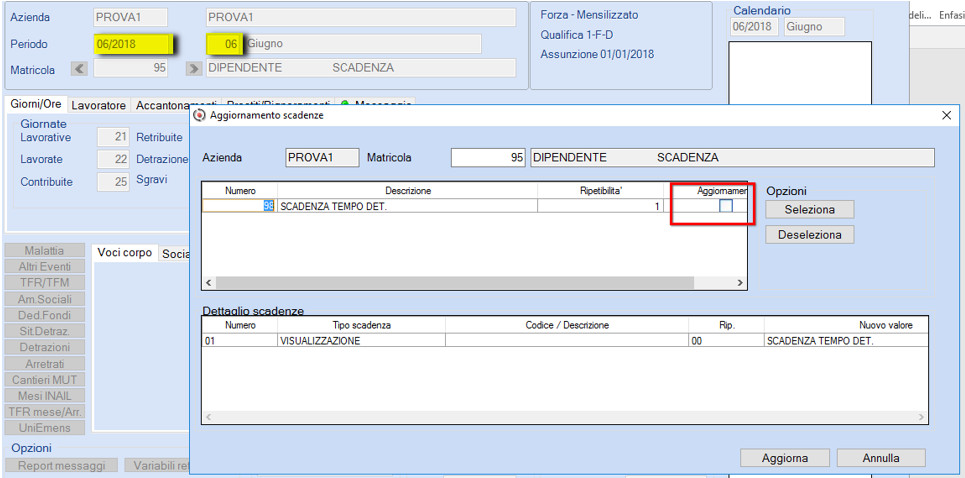Viewport: 965px width, 478px height.
Task: Click the Detrazioni side button
Action: point(44,348)
